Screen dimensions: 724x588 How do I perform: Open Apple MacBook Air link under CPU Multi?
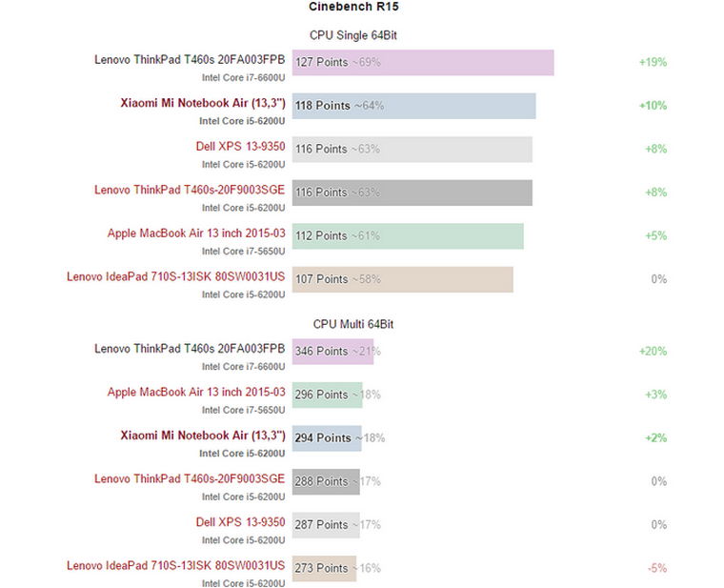[196, 392]
